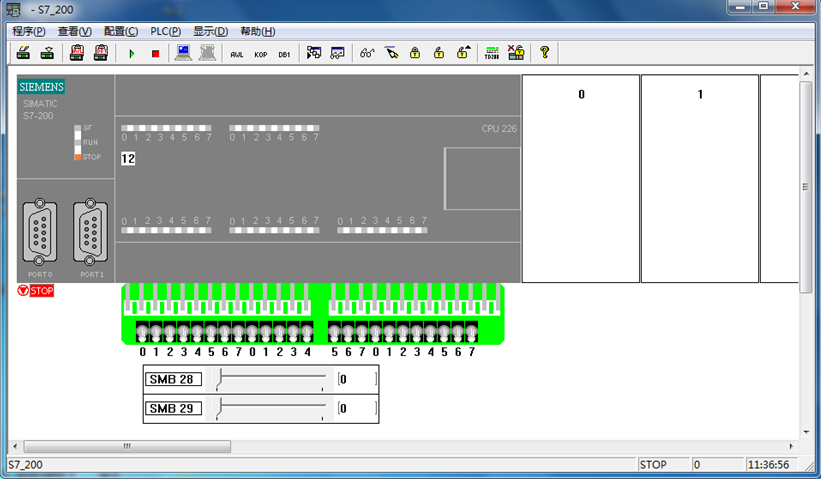Screen dimensions: 829x481
Task: Click the PORT1 serial connector
Action: [x=90, y=232]
